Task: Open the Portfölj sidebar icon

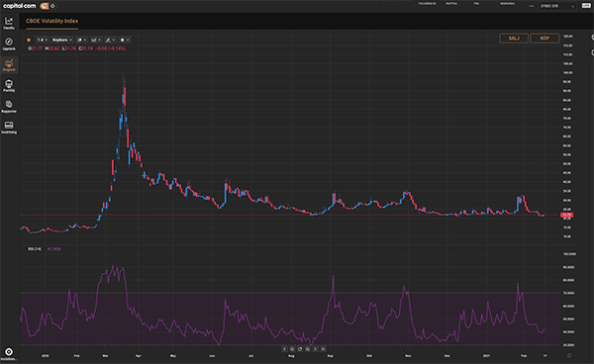Action: coord(9,85)
